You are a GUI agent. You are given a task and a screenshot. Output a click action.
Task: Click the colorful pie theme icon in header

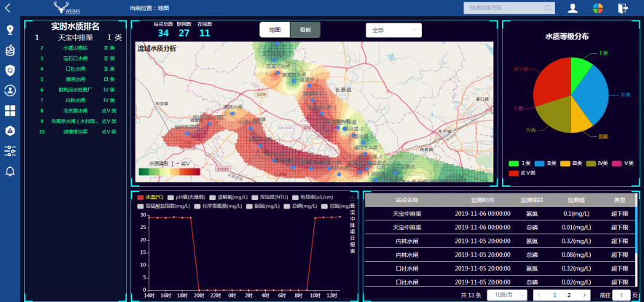click(597, 8)
